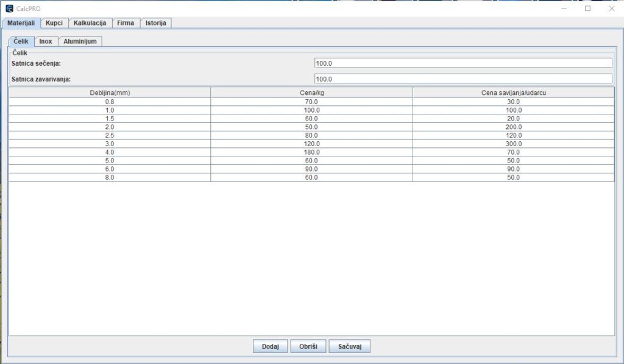This screenshot has height=364, width=624.
Task: Click the Cena savijanja/udarcu column header
Action: (514, 93)
